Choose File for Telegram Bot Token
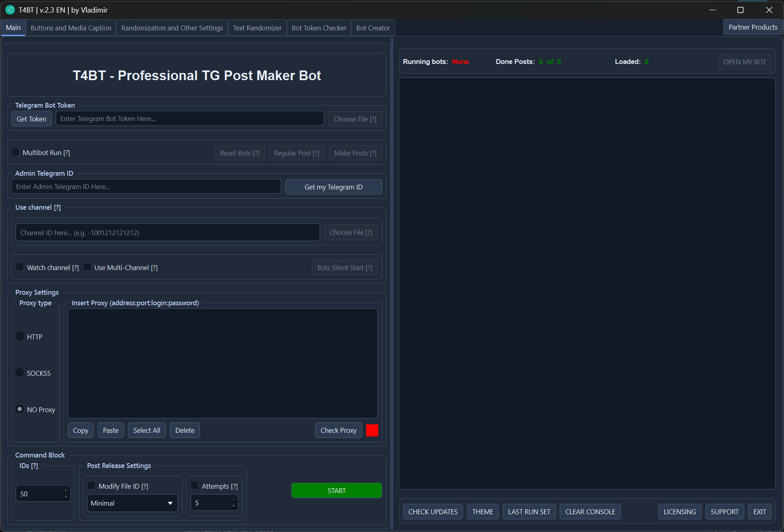784x532 pixels. coord(355,119)
